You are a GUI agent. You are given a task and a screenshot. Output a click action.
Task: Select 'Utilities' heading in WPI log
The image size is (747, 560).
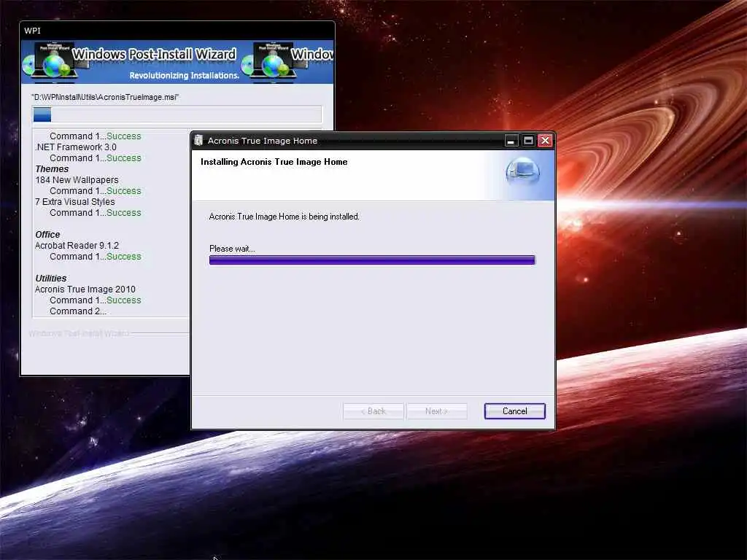51,279
